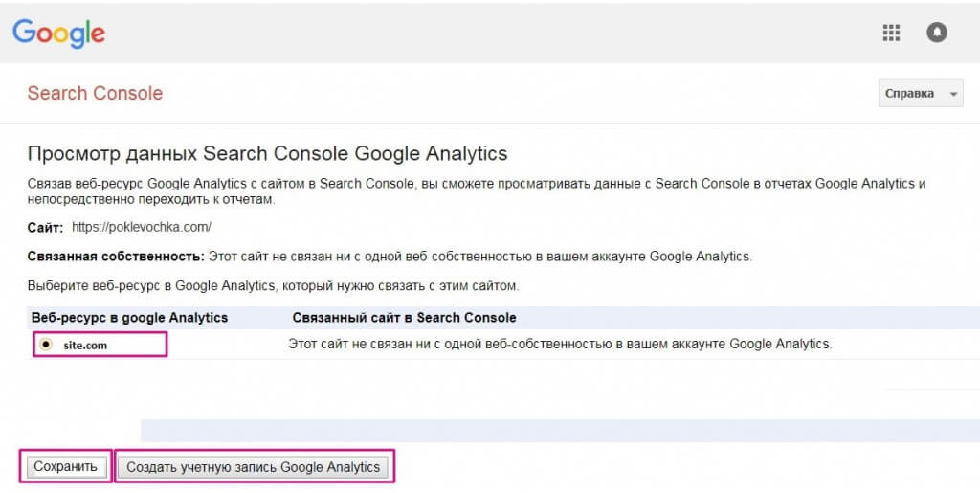Click the site.com resource label
The width and height of the screenshot is (980, 493).
pos(85,345)
